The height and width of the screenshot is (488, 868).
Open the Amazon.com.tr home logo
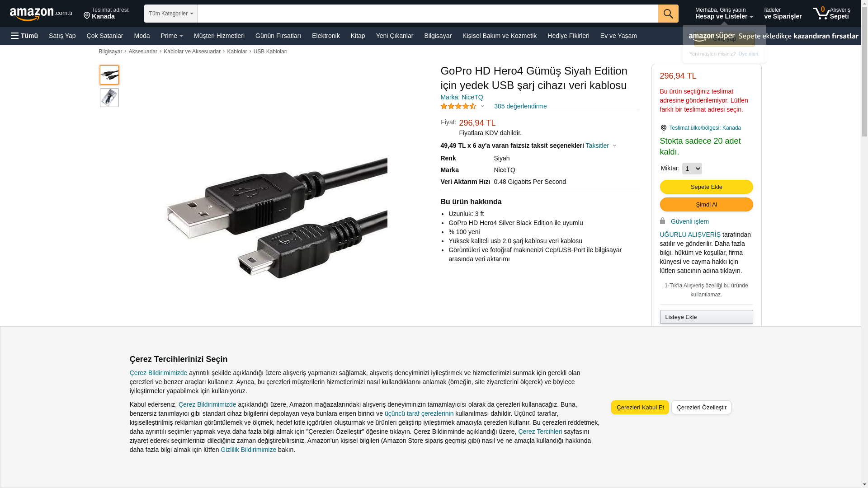(41, 14)
